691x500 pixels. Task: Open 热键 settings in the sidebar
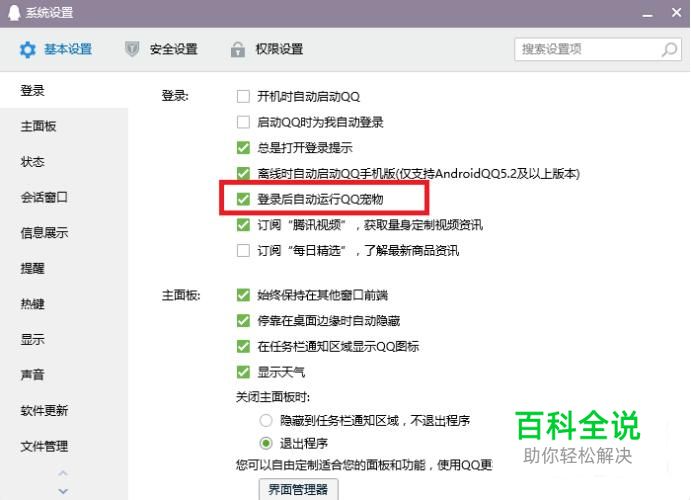tap(64, 304)
